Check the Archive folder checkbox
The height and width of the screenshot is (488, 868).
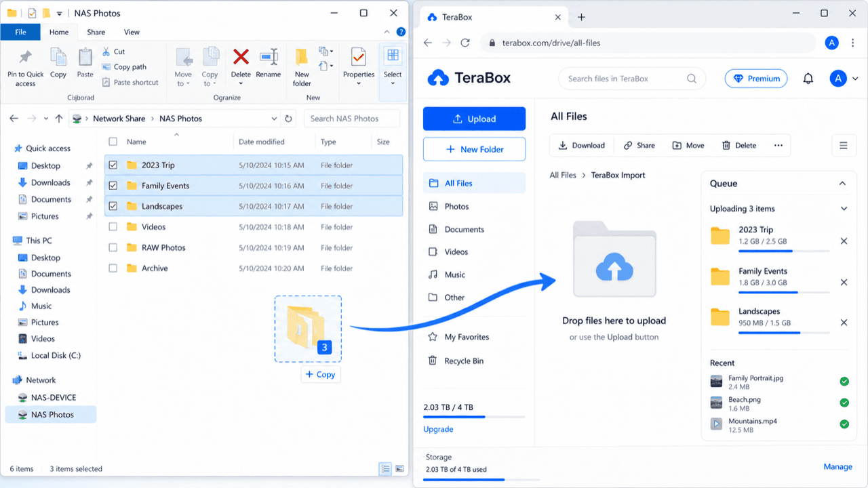click(113, 268)
